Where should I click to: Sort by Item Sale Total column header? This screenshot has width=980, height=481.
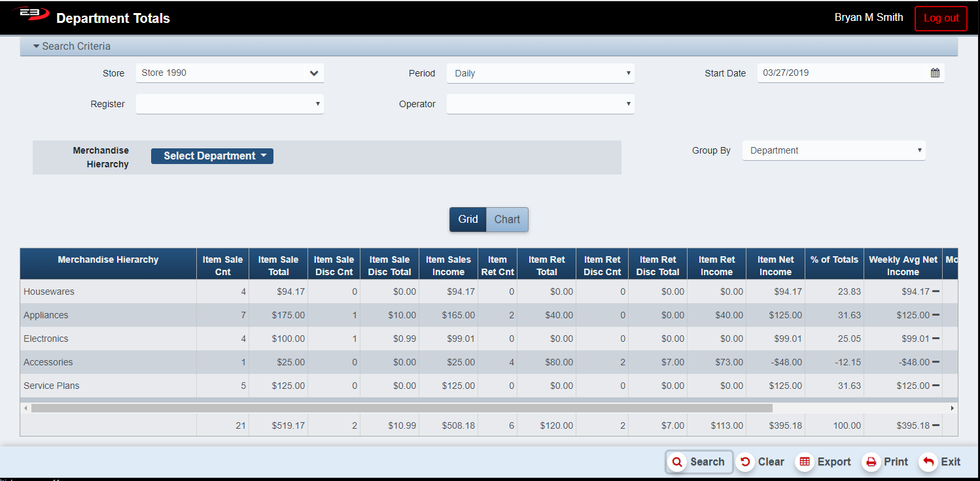(278, 265)
